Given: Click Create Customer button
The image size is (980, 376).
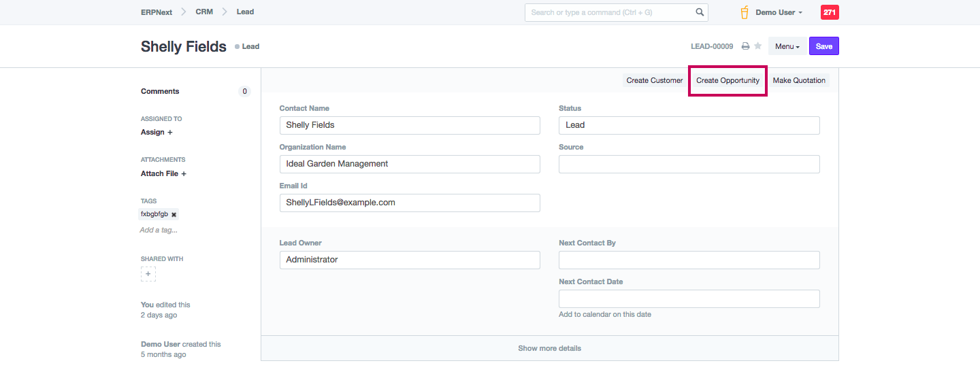Looking at the screenshot, I should pos(654,80).
